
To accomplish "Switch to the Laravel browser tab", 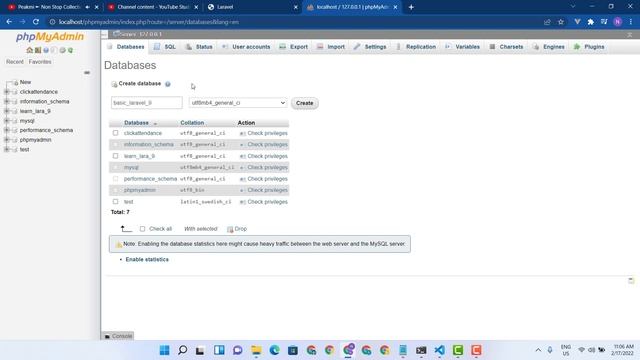I will tap(253, 7).
